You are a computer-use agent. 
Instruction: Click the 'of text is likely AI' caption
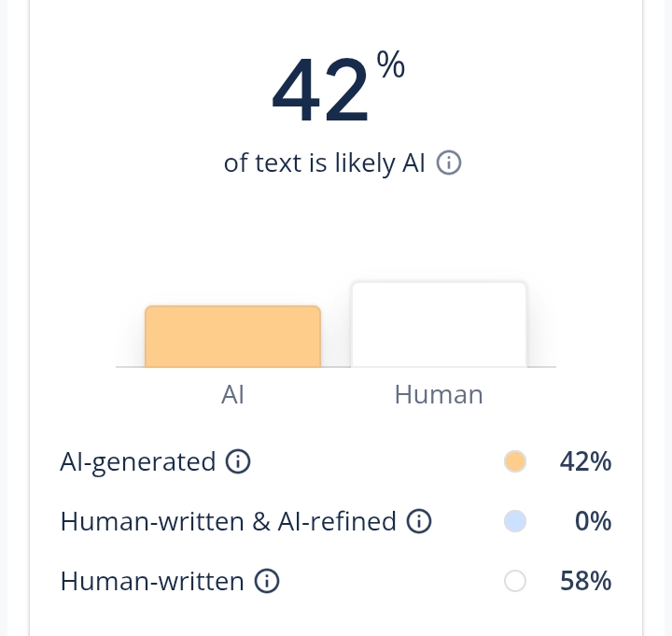point(324,163)
